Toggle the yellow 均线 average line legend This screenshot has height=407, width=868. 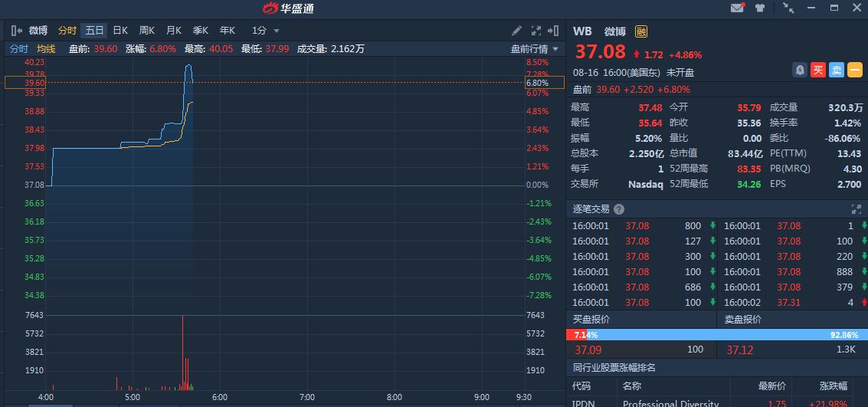[46, 49]
